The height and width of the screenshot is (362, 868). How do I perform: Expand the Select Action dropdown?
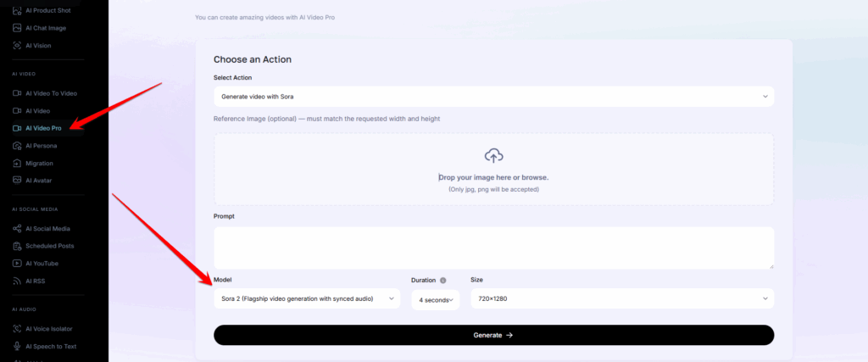tap(493, 97)
